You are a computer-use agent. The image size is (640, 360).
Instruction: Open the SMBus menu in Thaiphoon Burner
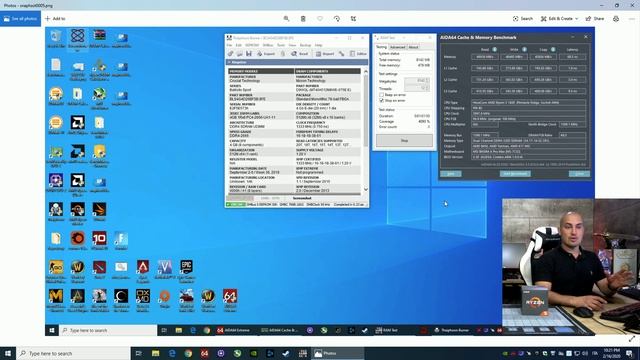[268, 45]
